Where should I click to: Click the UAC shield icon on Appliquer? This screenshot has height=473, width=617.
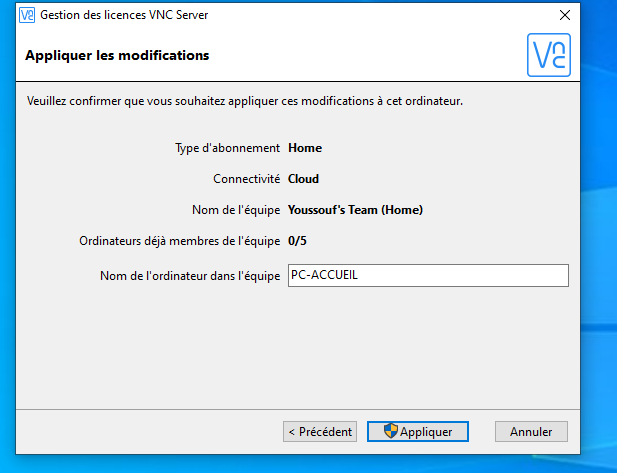tap(391, 431)
